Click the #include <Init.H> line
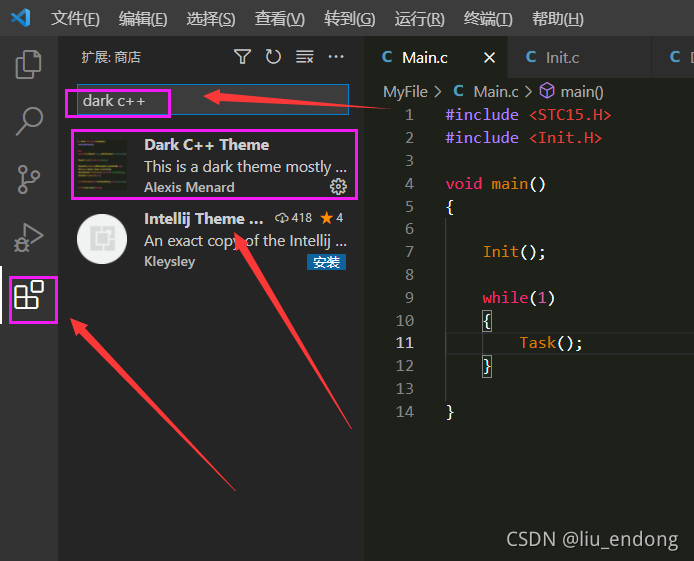 [524, 138]
